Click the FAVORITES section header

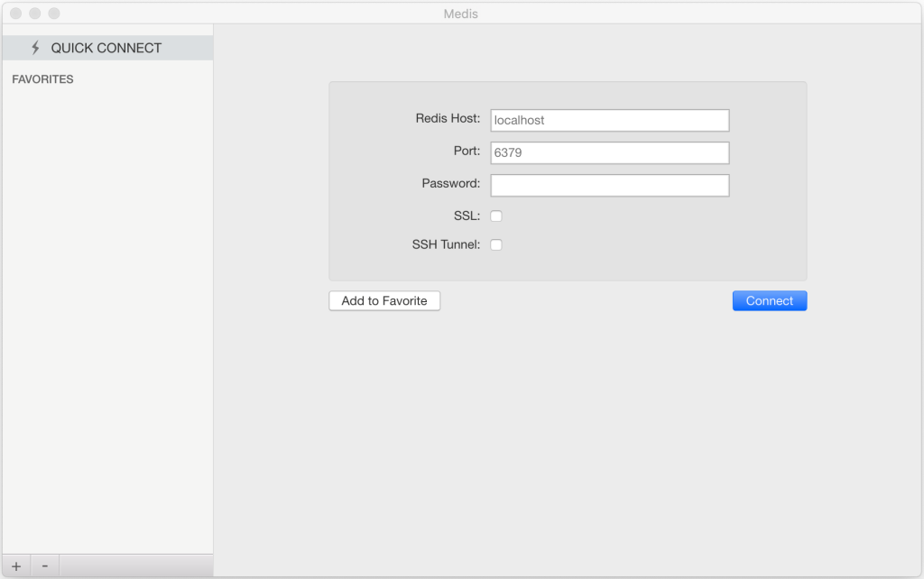tap(42, 79)
